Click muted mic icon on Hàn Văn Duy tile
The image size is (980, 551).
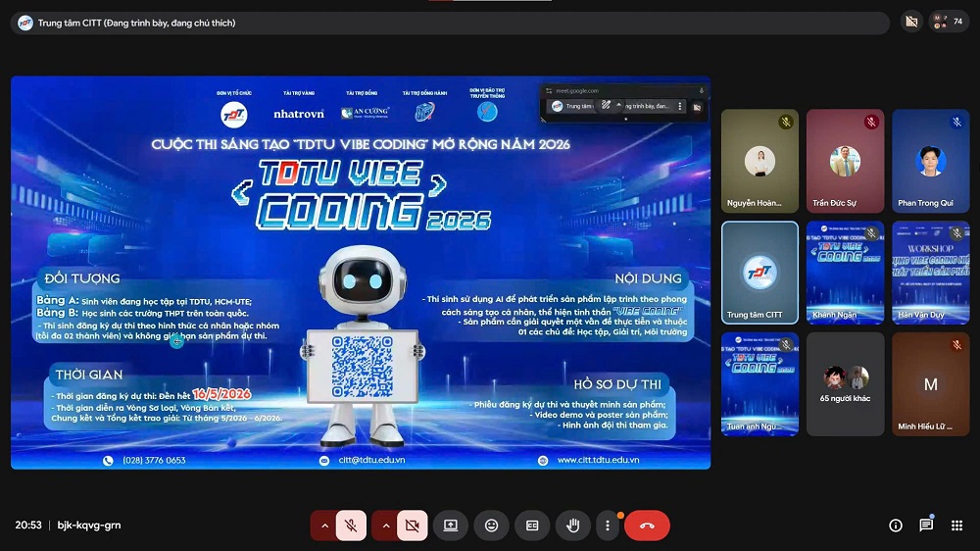(x=956, y=233)
